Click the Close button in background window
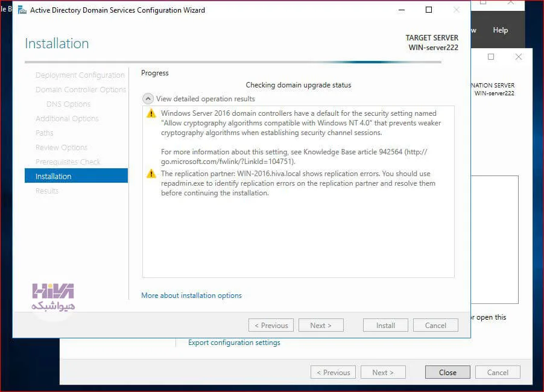The width and height of the screenshot is (544, 392). [x=448, y=372]
